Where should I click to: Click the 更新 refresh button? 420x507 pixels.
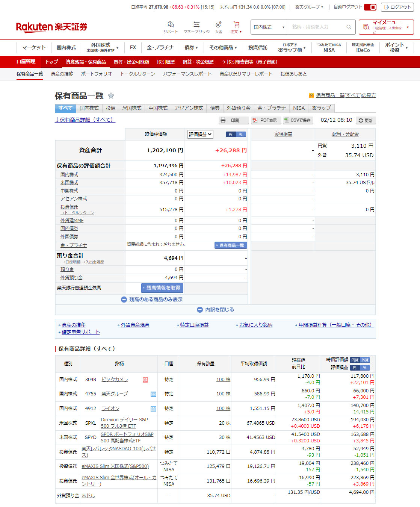[366, 120]
